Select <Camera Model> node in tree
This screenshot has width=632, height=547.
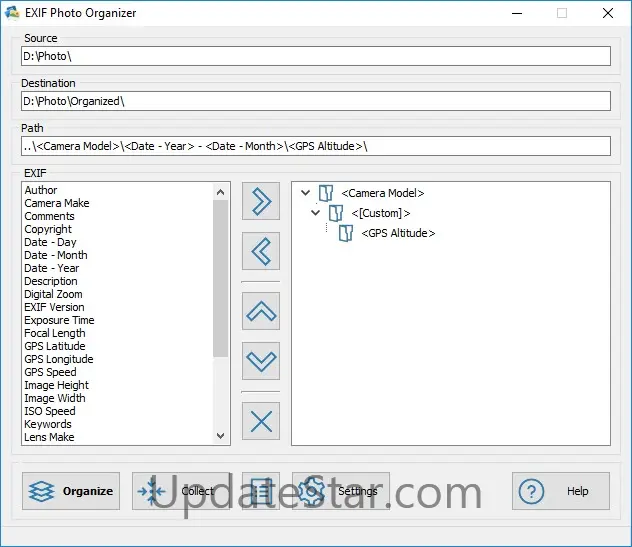[x=382, y=194]
